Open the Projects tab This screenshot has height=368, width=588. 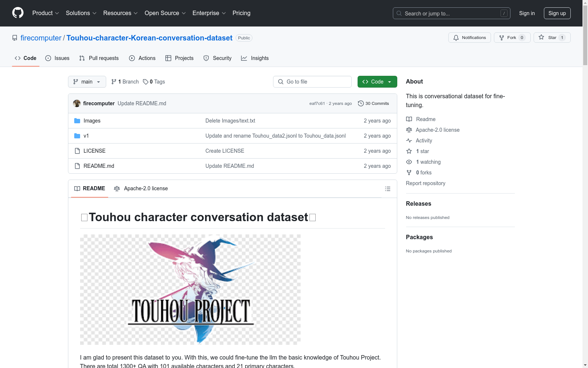coord(179,58)
